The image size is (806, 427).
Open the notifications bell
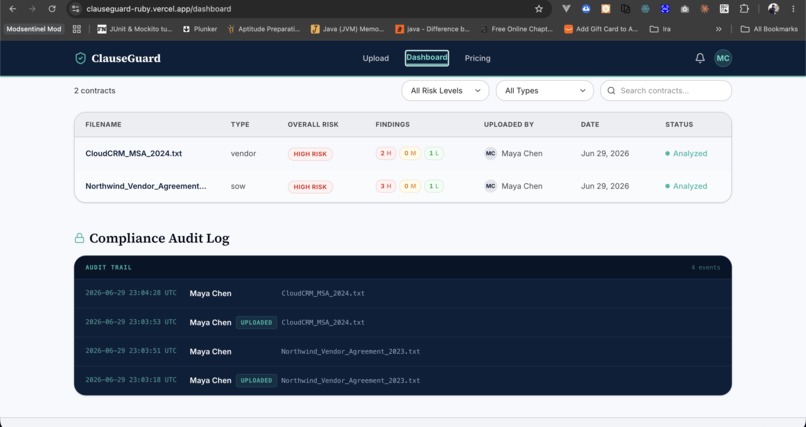700,58
